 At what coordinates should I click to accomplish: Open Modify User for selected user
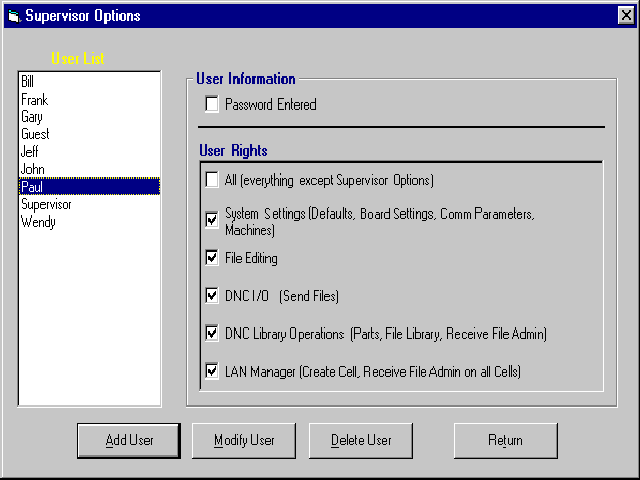coord(244,440)
